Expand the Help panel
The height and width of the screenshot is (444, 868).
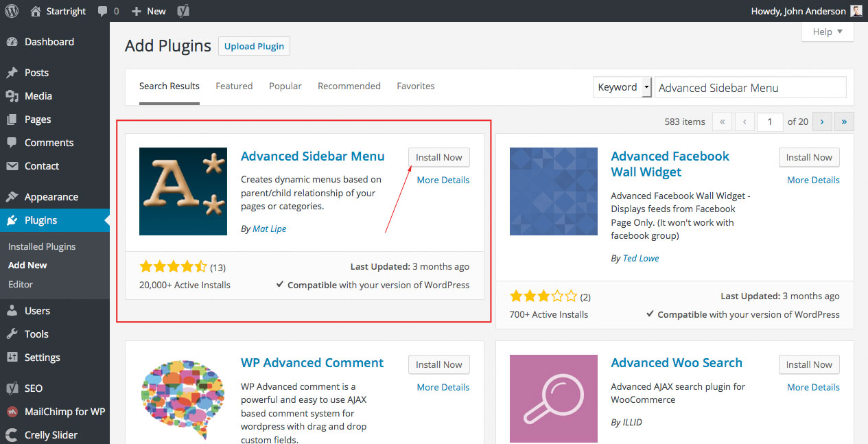(x=828, y=32)
